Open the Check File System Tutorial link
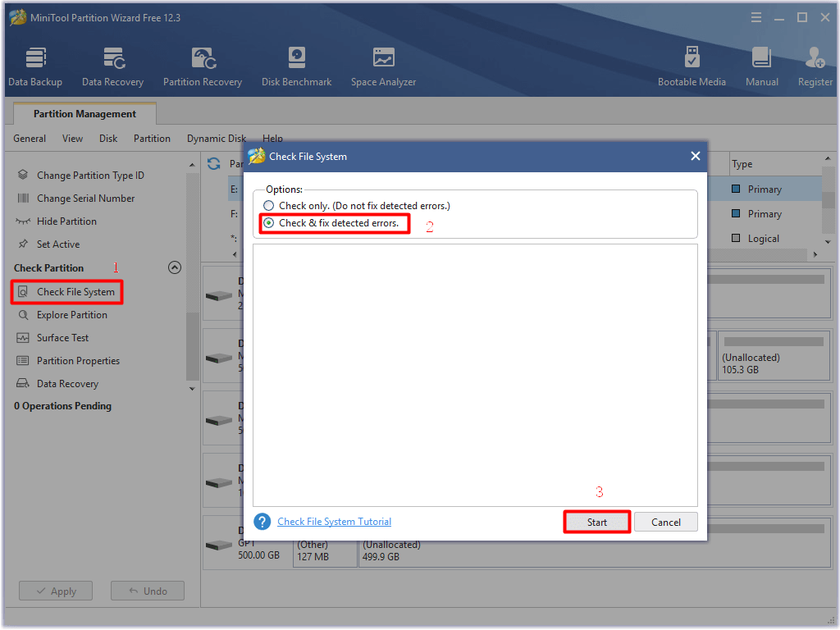Image resolution: width=840 pixels, height=630 pixels. tap(335, 521)
